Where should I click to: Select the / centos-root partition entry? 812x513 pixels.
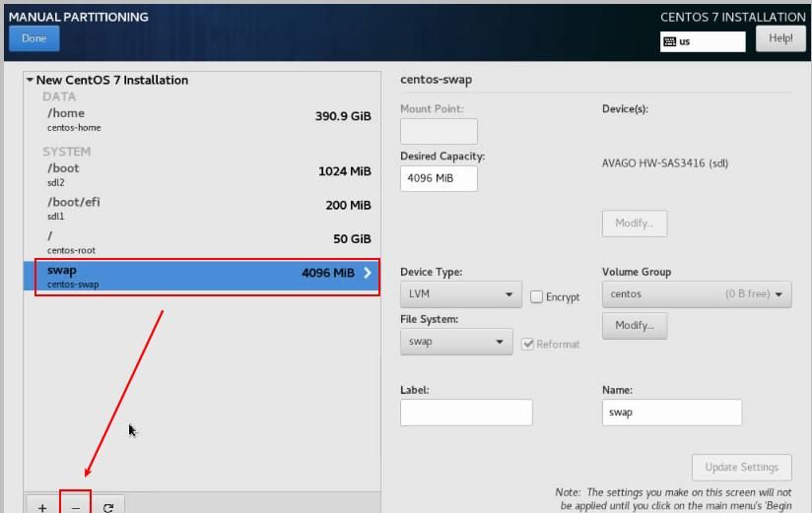(x=201, y=241)
